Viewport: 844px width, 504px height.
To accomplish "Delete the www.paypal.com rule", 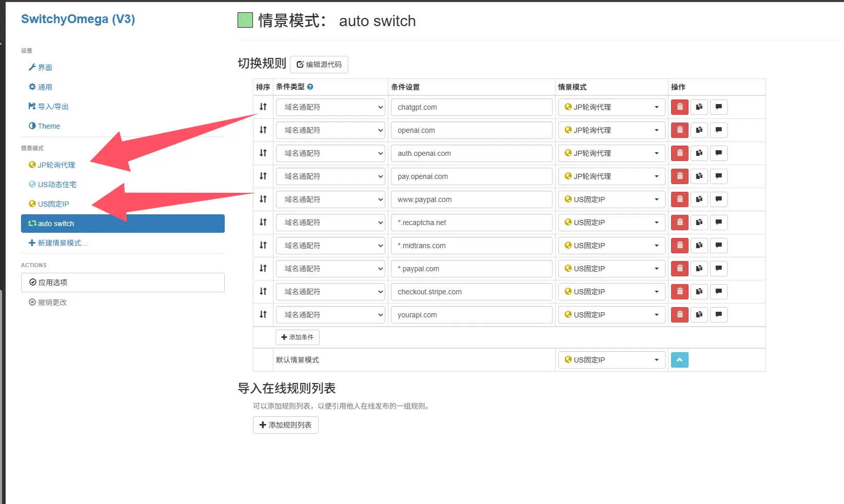I will click(680, 199).
